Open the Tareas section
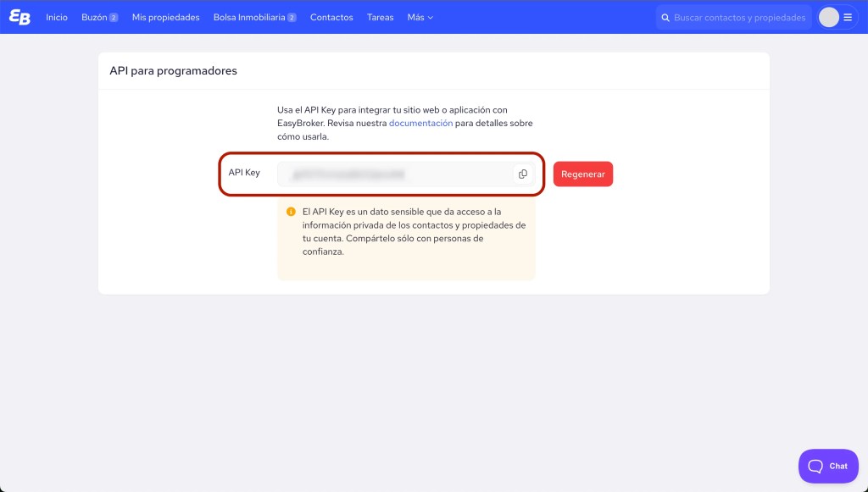 tap(380, 17)
